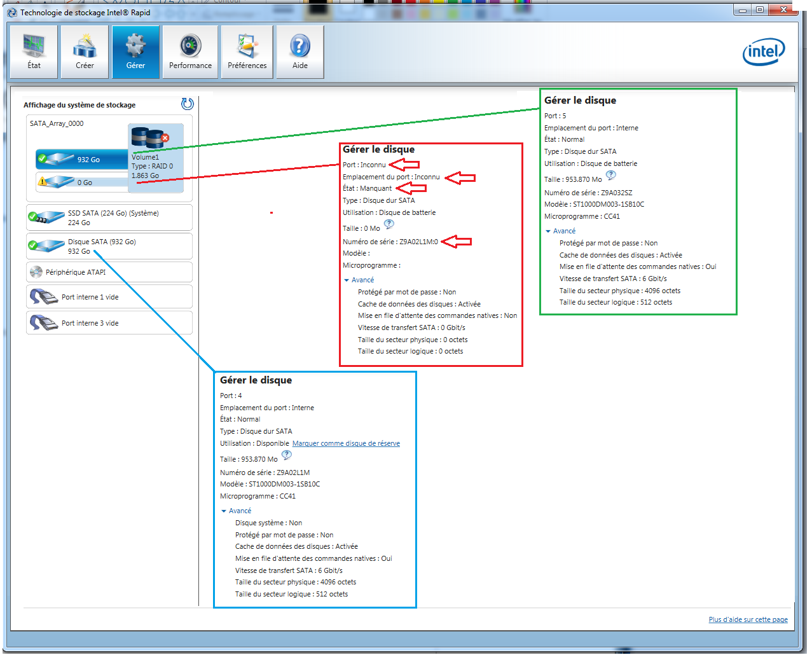This screenshot has width=812, height=662.
Task: Click the green check on SSD SATA disk
Action: pyautogui.click(x=32, y=216)
